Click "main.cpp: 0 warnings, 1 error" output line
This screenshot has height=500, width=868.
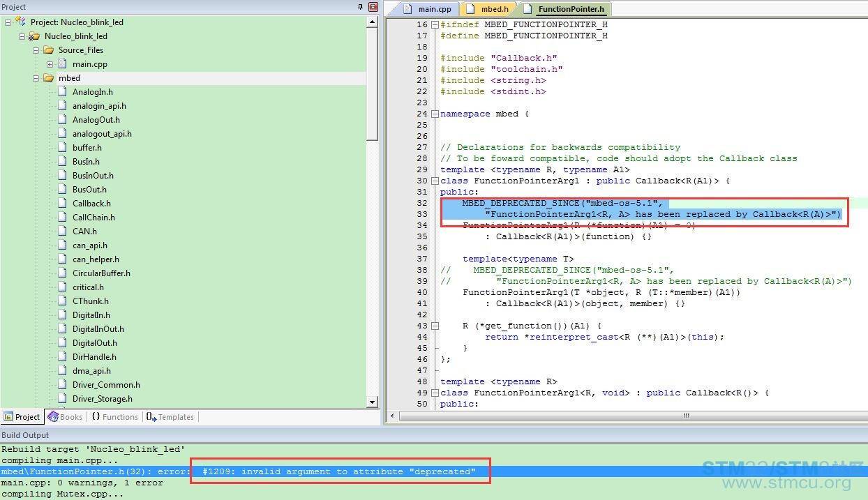click(x=82, y=483)
